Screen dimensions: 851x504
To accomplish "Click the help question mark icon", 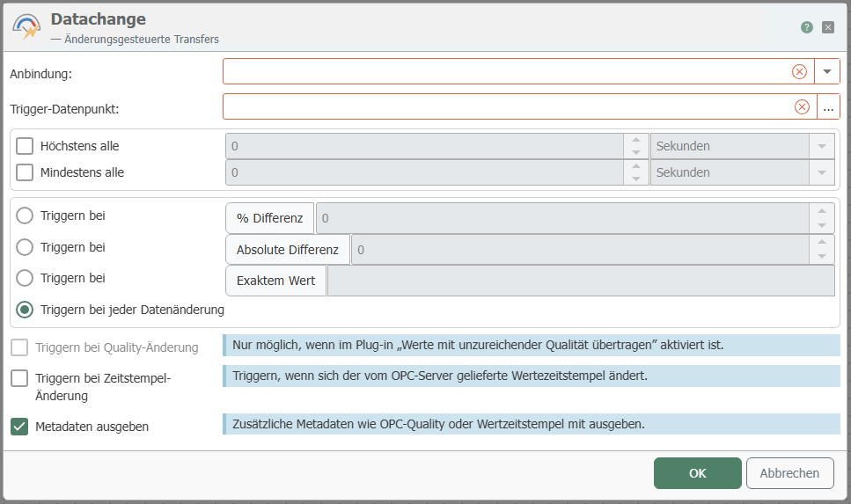I will point(806,27).
